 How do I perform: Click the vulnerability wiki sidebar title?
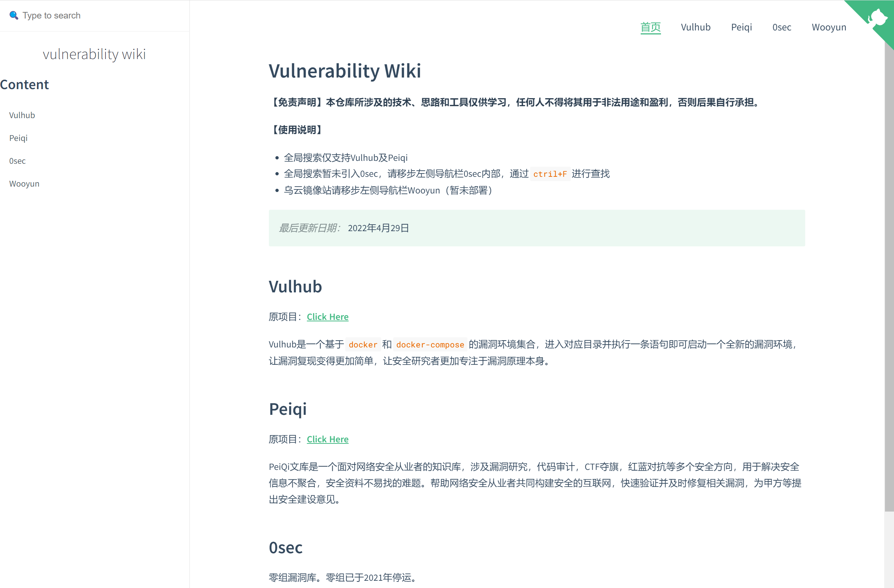(x=94, y=54)
